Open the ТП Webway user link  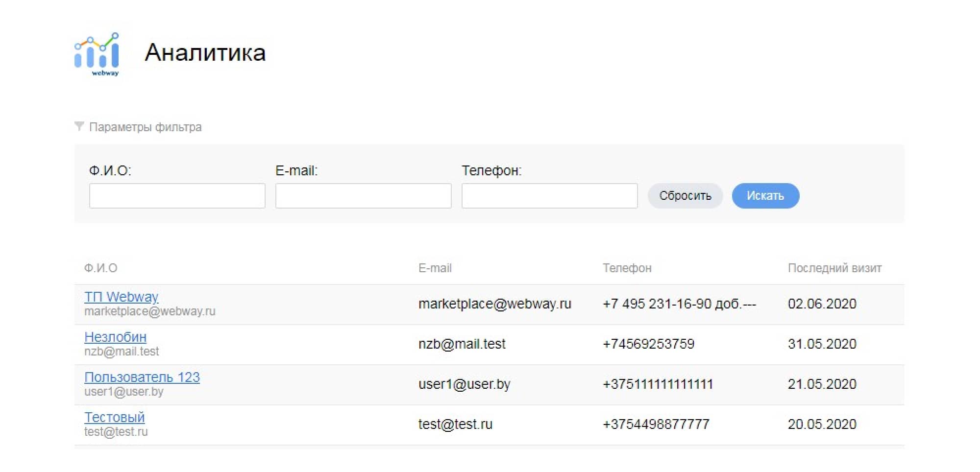(121, 297)
